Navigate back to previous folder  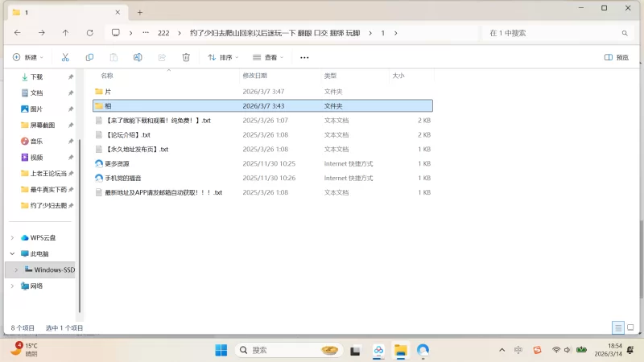tap(17, 33)
